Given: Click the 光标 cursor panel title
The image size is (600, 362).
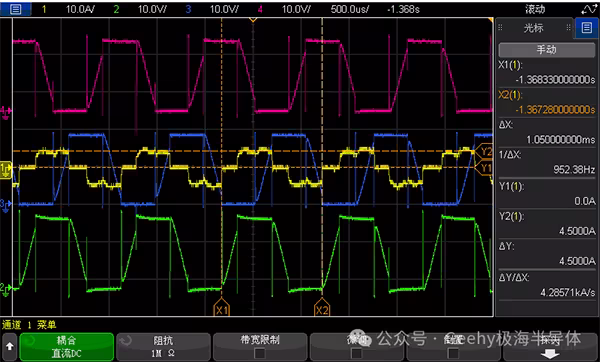Looking at the screenshot, I should click(x=533, y=28).
